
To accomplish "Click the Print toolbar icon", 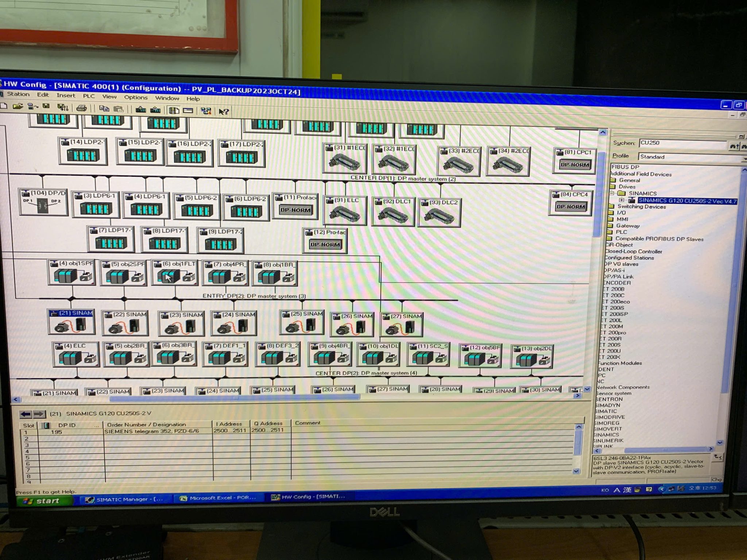I will 82,108.
